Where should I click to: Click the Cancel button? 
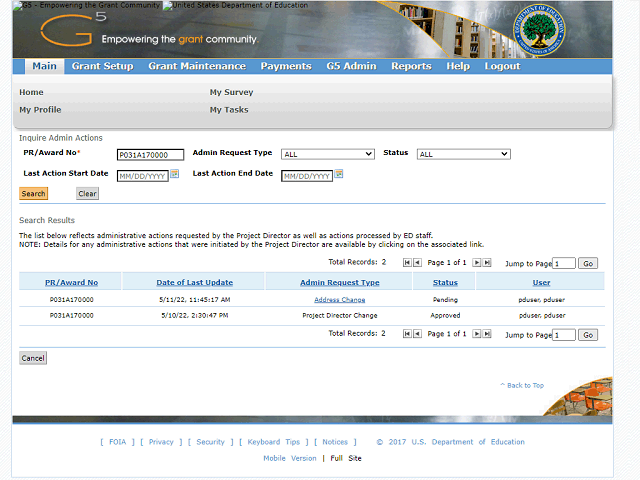point(33,358)
